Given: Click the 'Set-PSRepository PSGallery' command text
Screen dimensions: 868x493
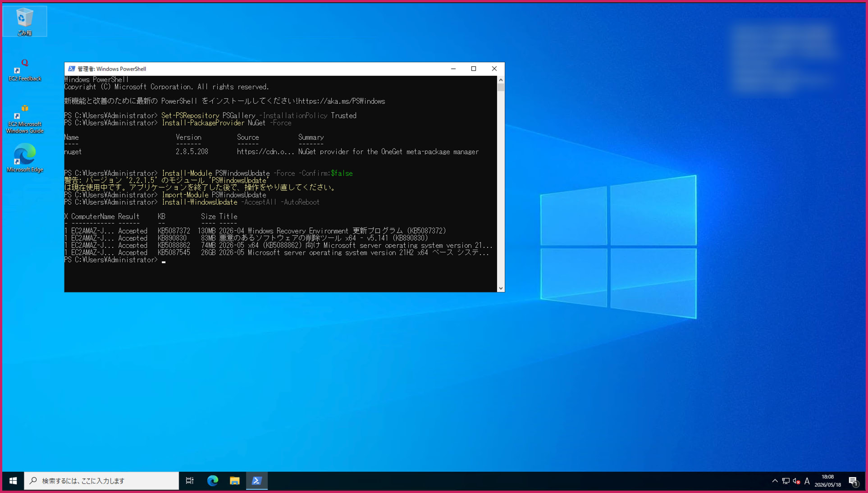Looking at the screenshot, I should pos(208,116).
